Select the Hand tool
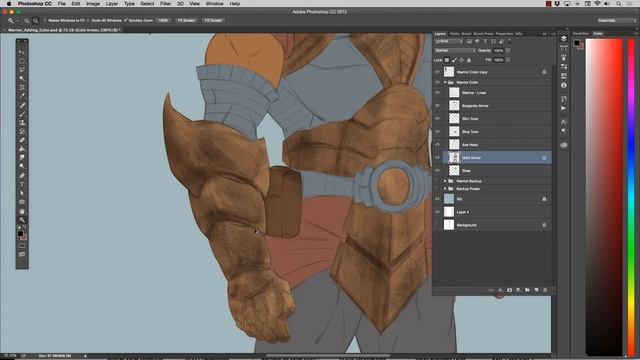This screenshot has width=640, height=360. pos(22,211)
